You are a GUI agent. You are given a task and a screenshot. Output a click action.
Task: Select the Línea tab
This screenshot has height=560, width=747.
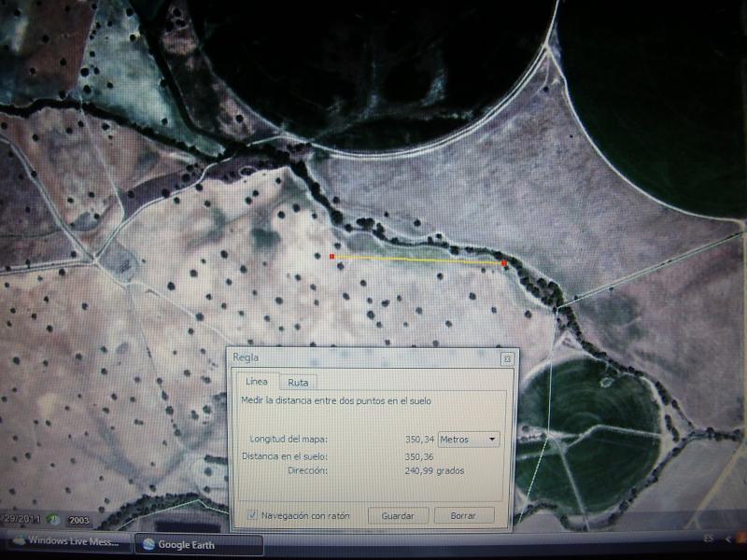pyautogui.click(x=257, y=381)
